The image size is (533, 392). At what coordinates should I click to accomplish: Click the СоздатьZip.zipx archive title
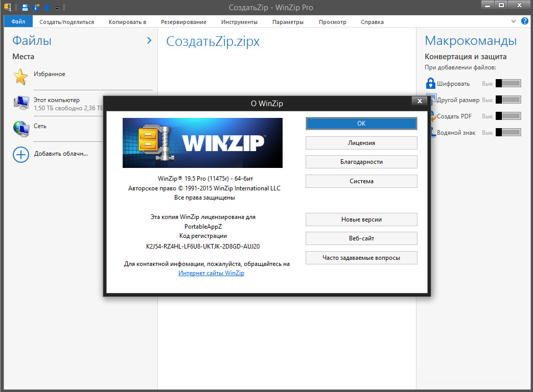pyautogui.click(x=213, y=41)
